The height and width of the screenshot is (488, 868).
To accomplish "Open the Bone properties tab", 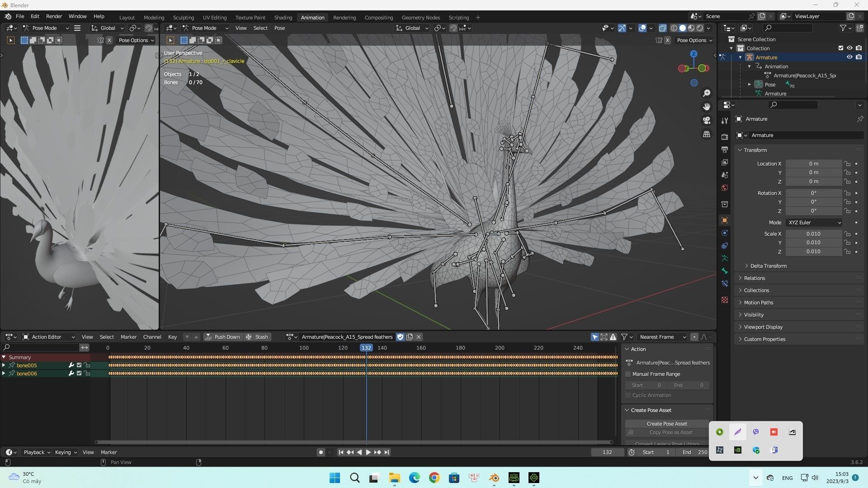I will tap(725, 271).
